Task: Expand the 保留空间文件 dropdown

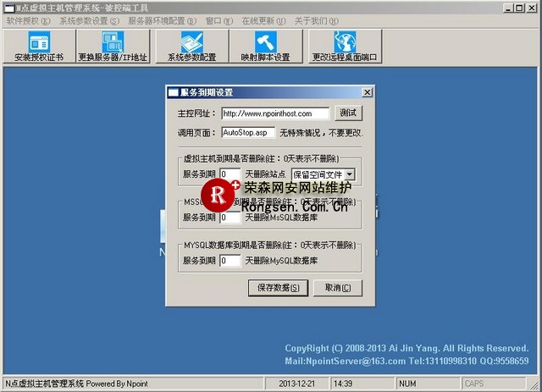Action: point(349,174)
